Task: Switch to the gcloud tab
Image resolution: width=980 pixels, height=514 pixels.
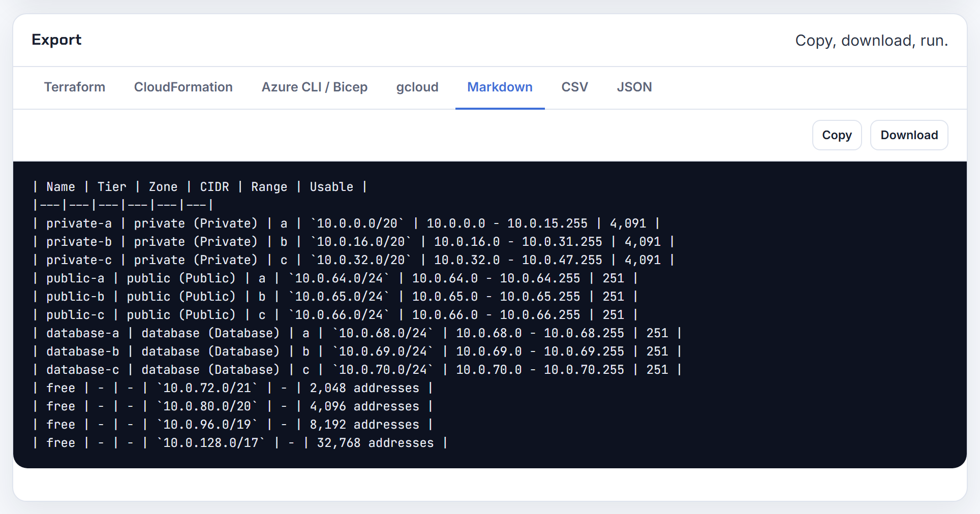Action: click(417, 87)
